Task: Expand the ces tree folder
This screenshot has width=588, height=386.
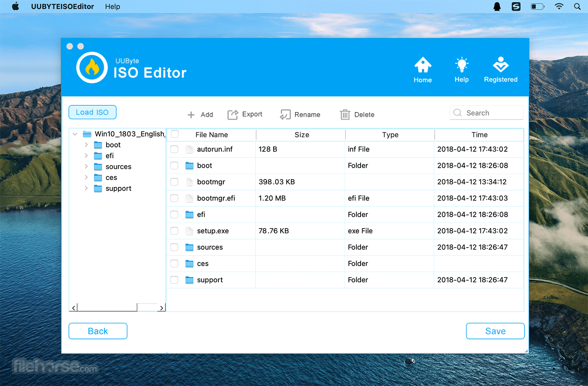Action: coord(86,178)
